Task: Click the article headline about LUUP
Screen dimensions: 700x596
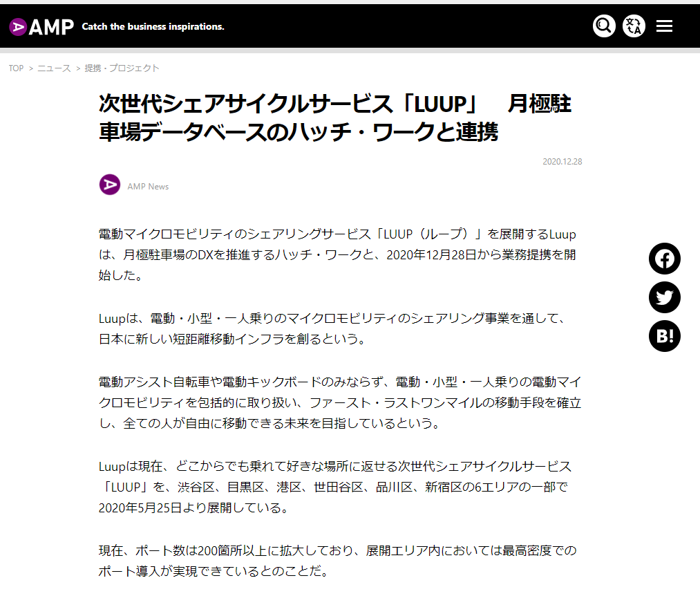Action: 335,118
